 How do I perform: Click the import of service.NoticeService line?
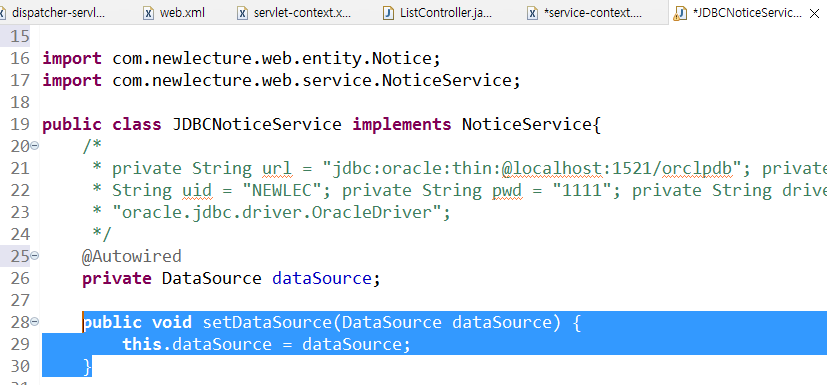[281, 81]
